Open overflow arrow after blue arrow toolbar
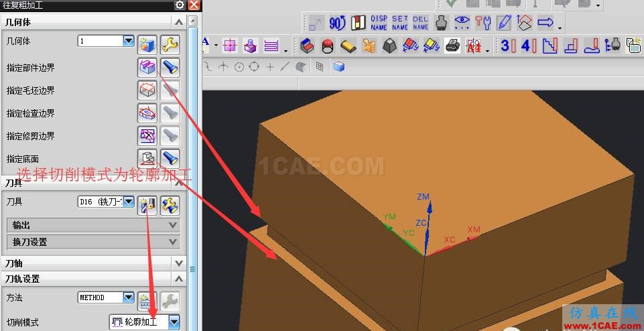The width and height of the screenshot is (644, 331). coord(560,28)
